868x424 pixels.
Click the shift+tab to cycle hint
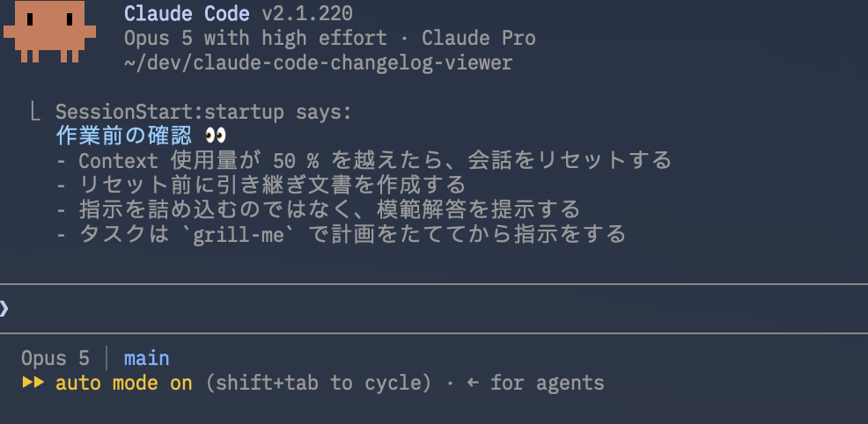click(x=318, y=383)
